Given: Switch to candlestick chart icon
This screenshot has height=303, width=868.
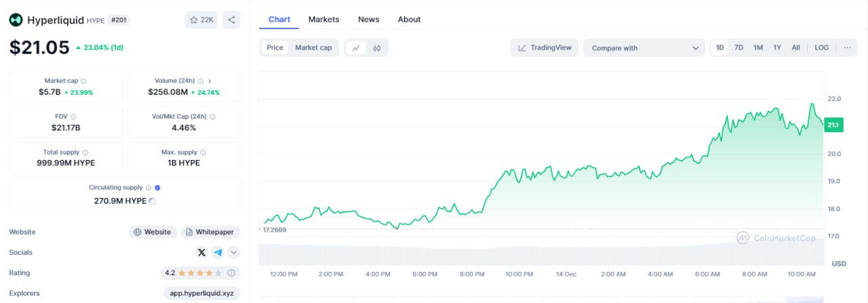Looking at the screenshot, I should 377,48.
